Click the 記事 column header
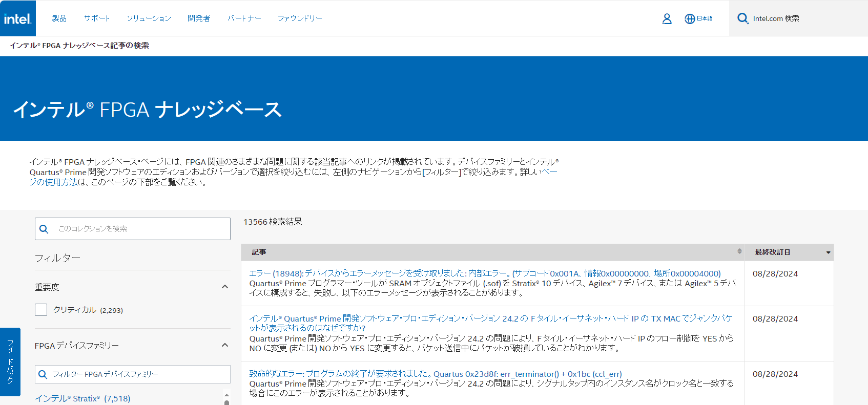868x405 pixels. [259, 252]
